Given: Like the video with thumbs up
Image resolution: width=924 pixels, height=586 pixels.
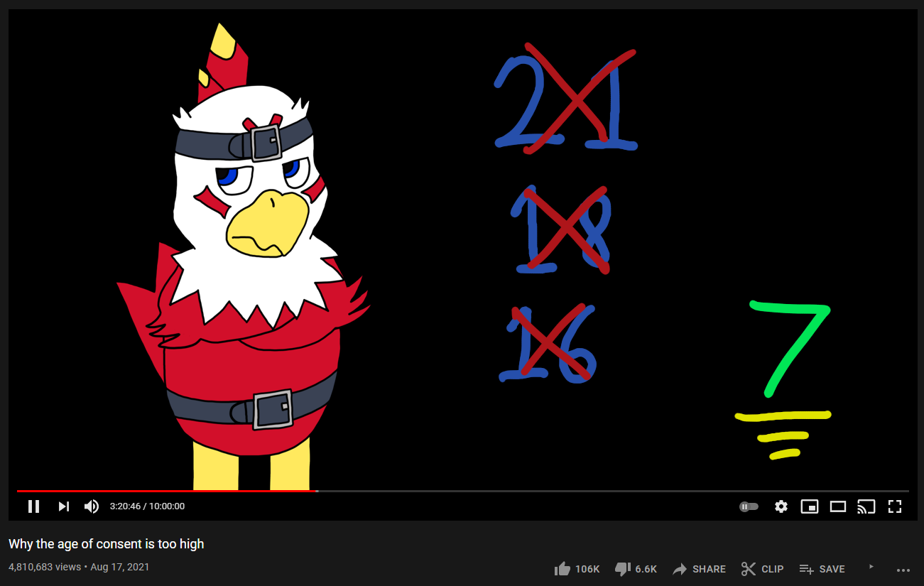Looking at the screenshot, I should 577,569.
